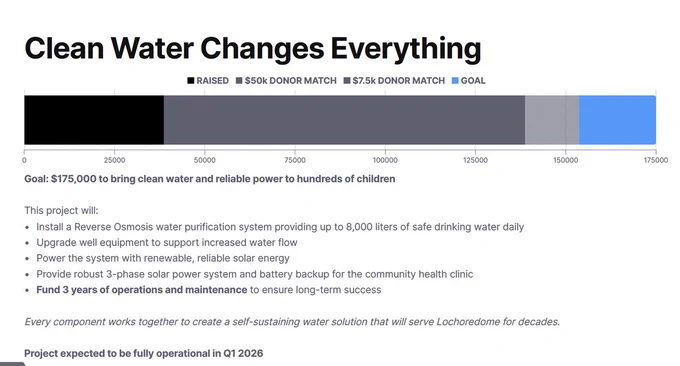Screen dimensions: 680x366
Task: Click the dark gray $50k legend square
Action: [x=239, y=81]
